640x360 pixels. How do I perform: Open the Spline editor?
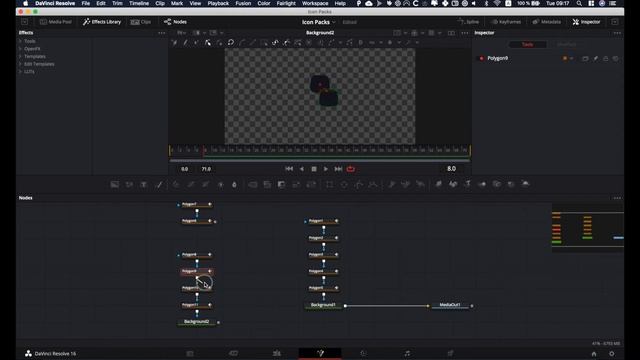pos(468,22)
